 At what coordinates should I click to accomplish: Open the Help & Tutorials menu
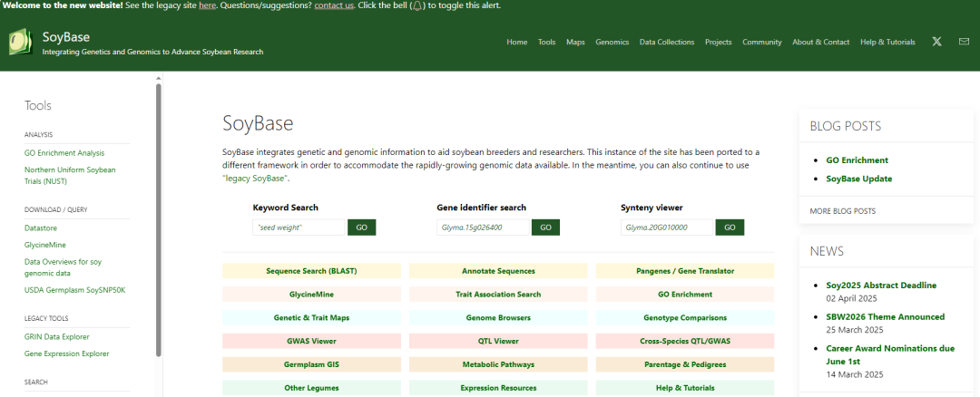887,42
